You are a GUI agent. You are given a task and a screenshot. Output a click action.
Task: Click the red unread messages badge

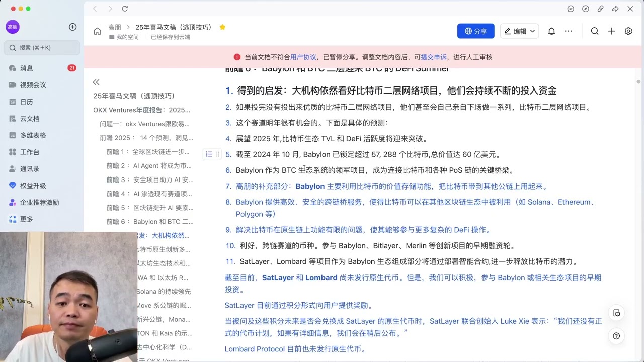(x=72, y=68)
